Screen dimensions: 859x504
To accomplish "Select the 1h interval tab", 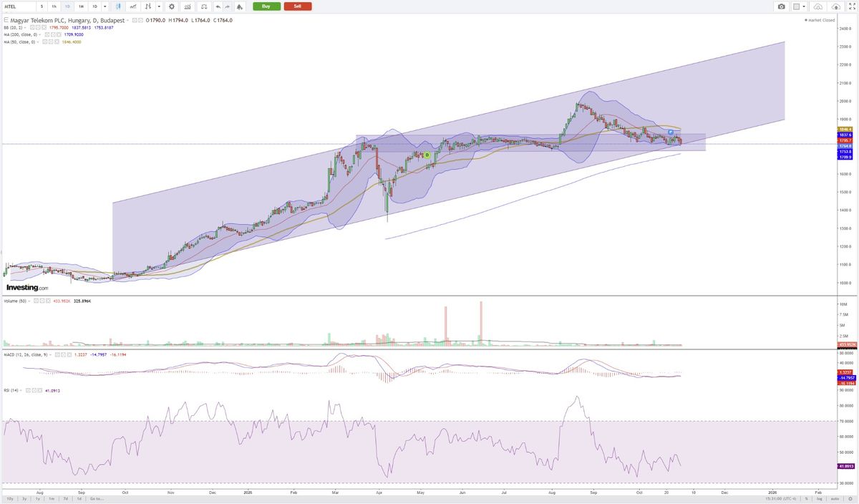I will pos(54,6).
